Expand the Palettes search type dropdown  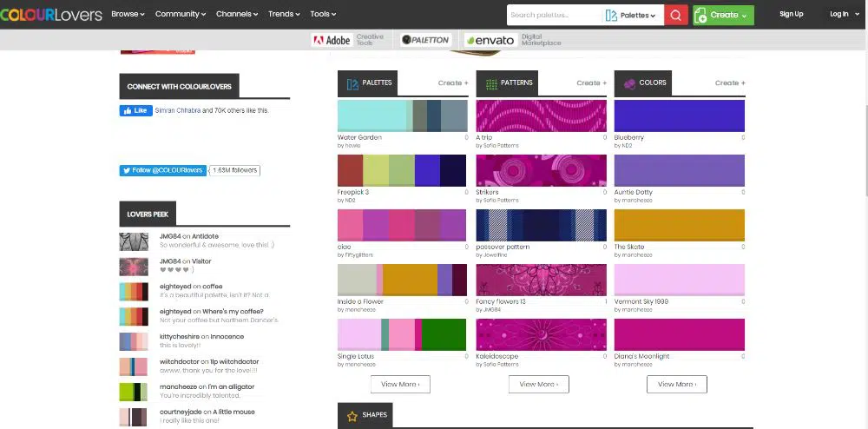coord(630,15)
